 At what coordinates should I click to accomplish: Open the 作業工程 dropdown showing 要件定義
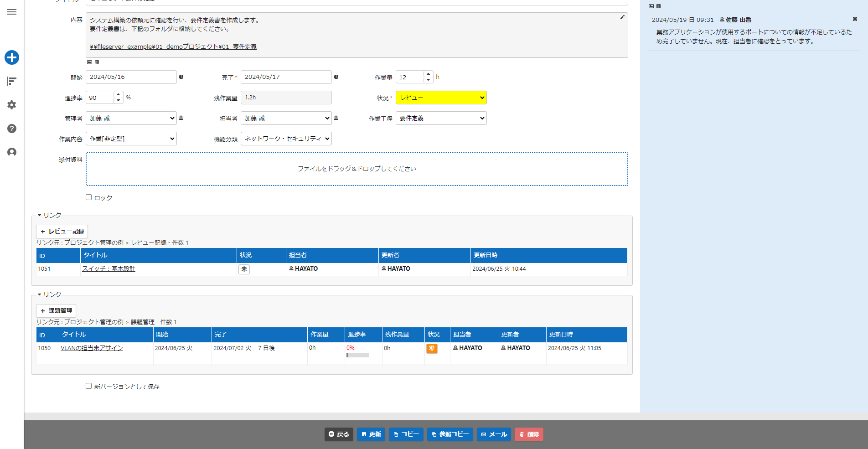[441, 118]
